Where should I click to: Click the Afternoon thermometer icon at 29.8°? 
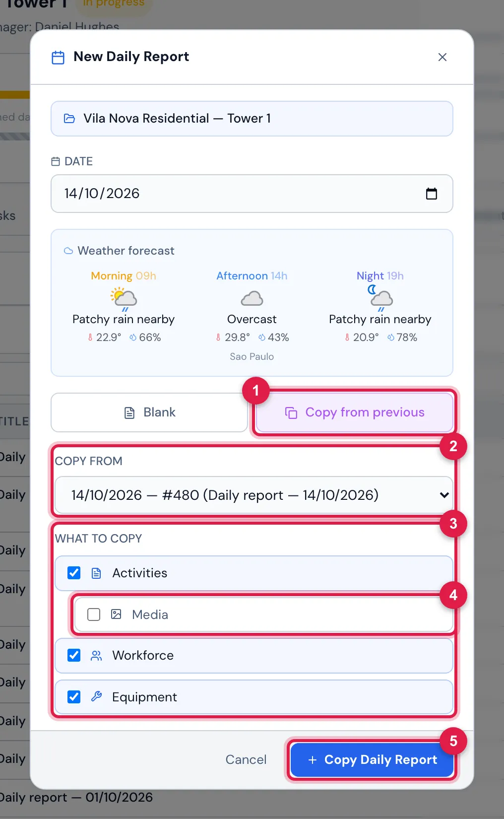pyautogui.click(x=218, y=338)
